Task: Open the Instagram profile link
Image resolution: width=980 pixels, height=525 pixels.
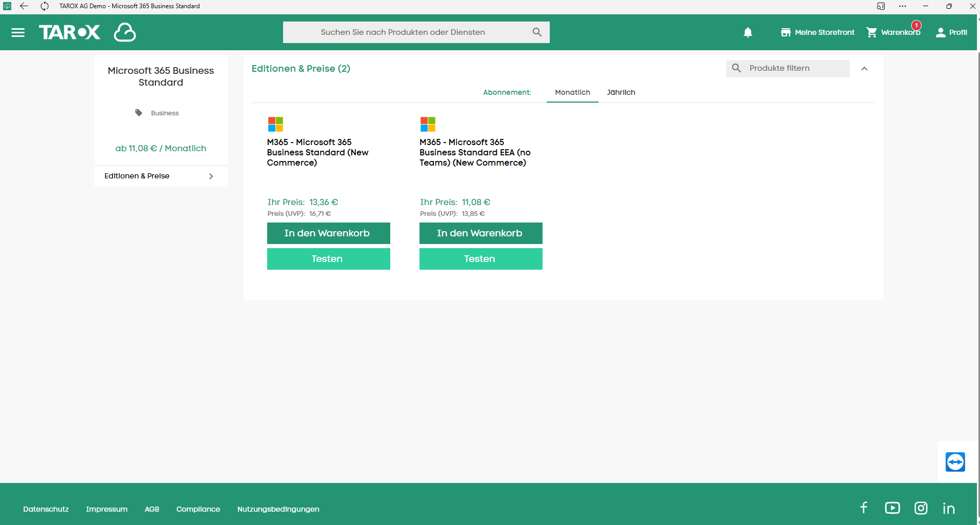Action: pos(921,508)
